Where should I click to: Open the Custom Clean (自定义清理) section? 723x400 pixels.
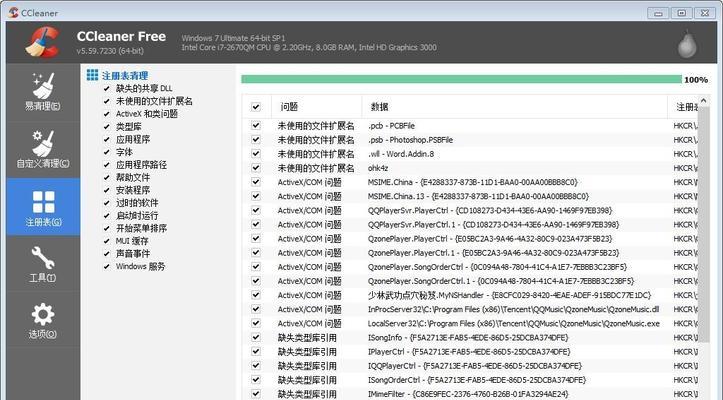(x=43, y=149)
